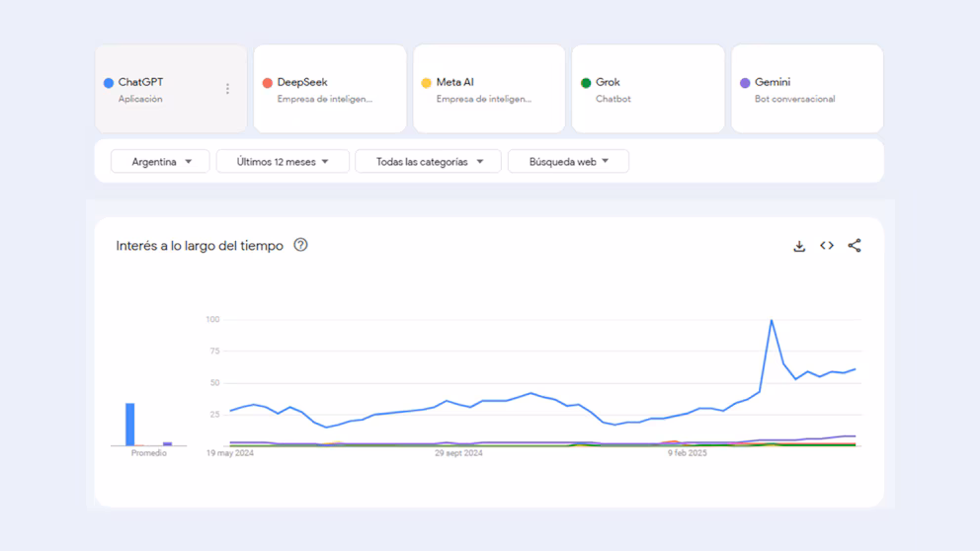Select the Gemini search term card
The height and width of the screenshot is (551, 980).
(807, 89)
